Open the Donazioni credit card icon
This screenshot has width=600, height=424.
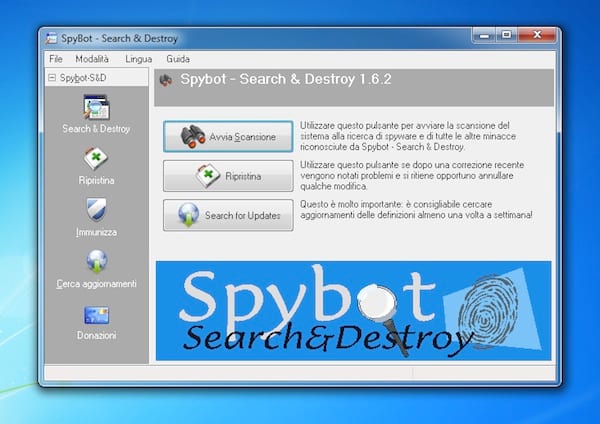96,315
